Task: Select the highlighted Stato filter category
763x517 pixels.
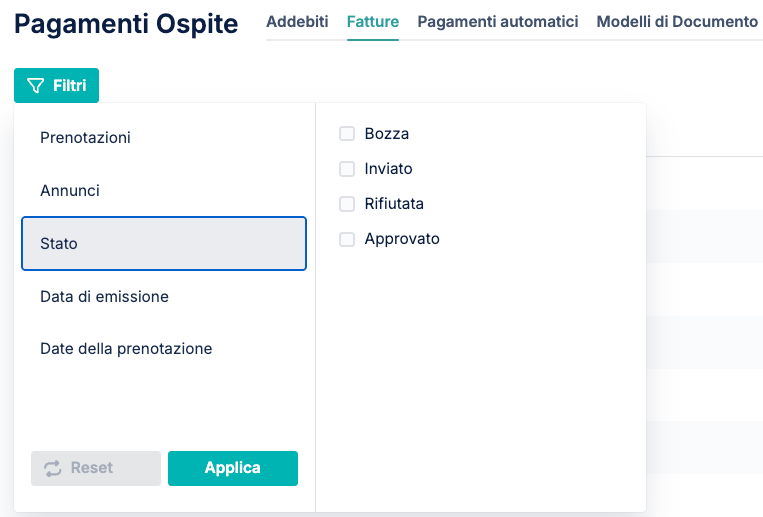Action: (164, 243)
